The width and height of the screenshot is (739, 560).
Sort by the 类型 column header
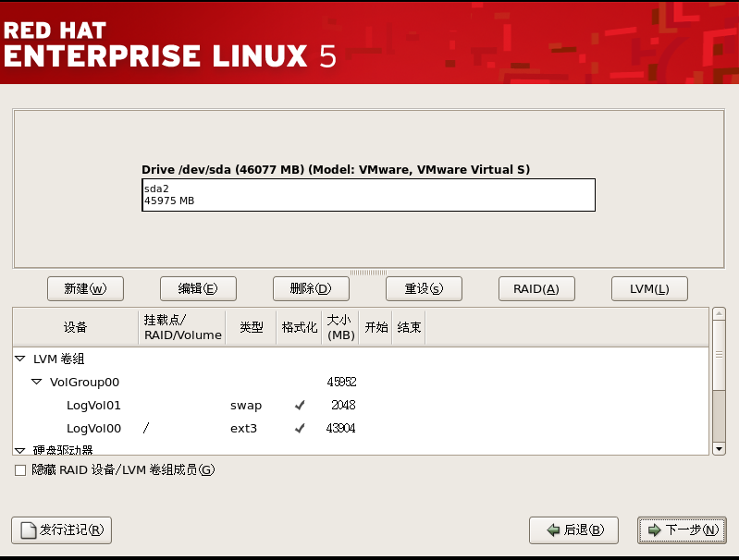click(x=252, y=327)
